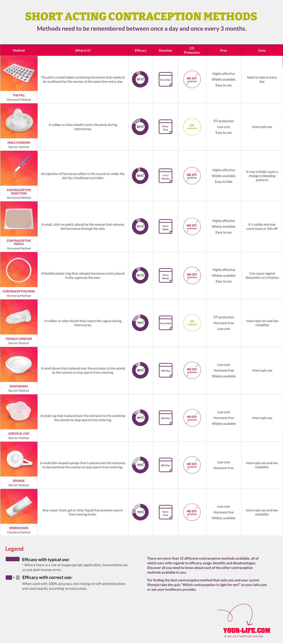Click the CONTRACEPTIVE RING method title
Screen dimensions: 283x644
coord(19,291)
